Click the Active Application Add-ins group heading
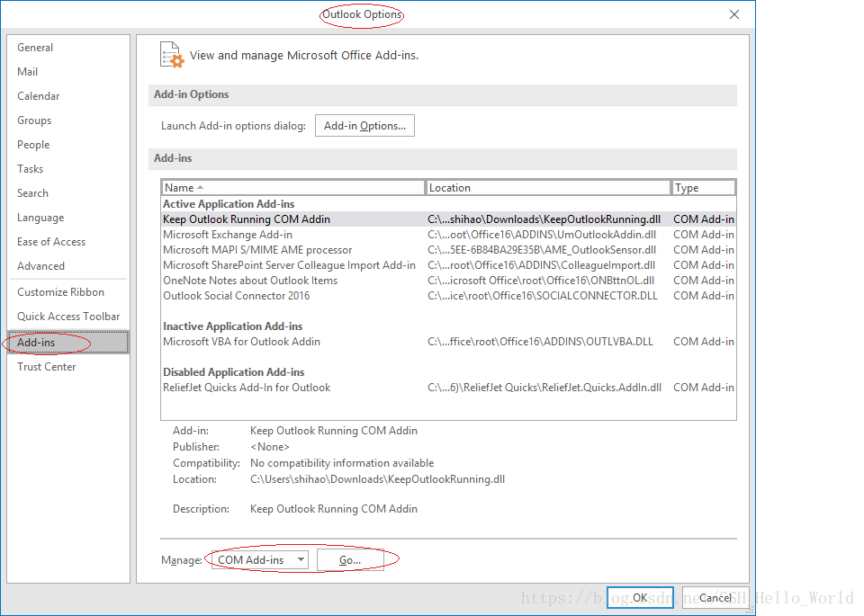The height and width of the screenshot is (616, 864). point(229,203)
